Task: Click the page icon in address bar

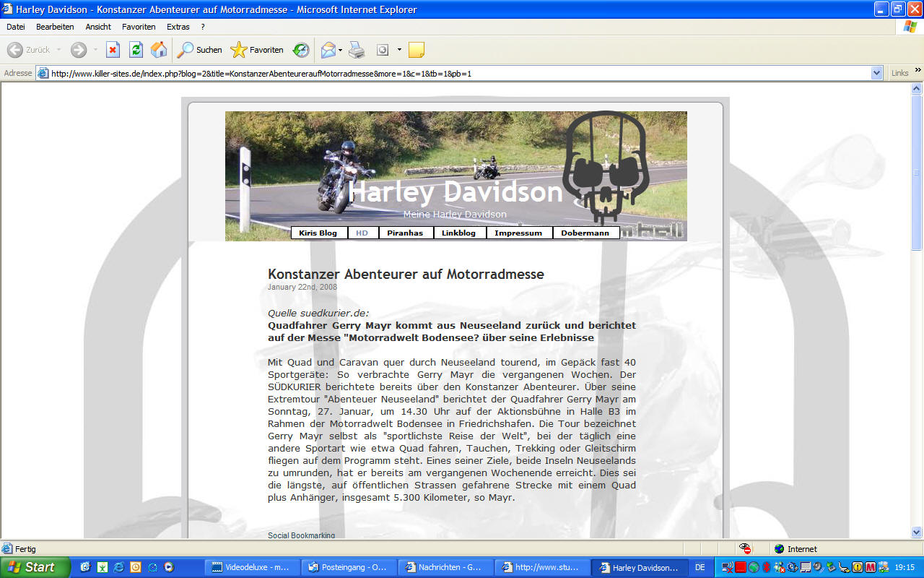Action: pos(43,73)
